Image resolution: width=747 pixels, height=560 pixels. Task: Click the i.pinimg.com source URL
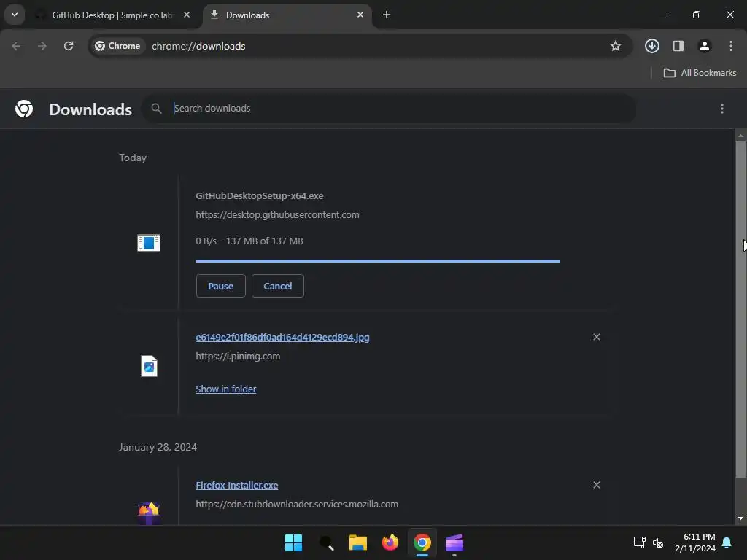(238, 356)
